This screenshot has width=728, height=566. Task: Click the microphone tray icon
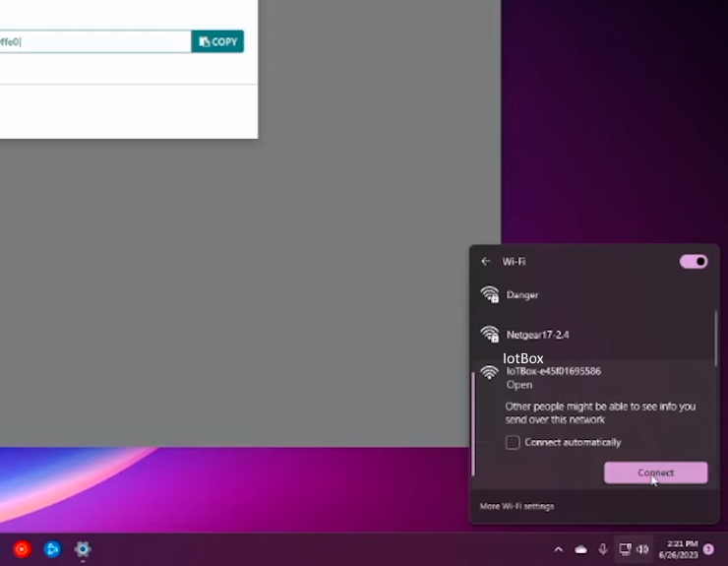603,549
